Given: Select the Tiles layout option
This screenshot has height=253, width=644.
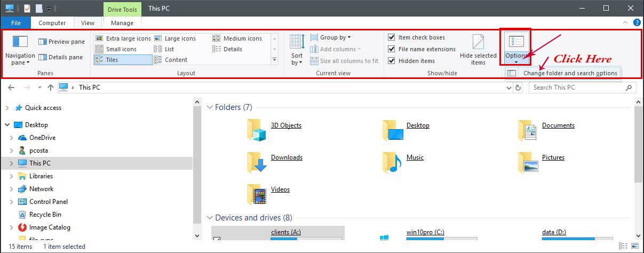Looking at the screenshot, I should click(123, 60).
